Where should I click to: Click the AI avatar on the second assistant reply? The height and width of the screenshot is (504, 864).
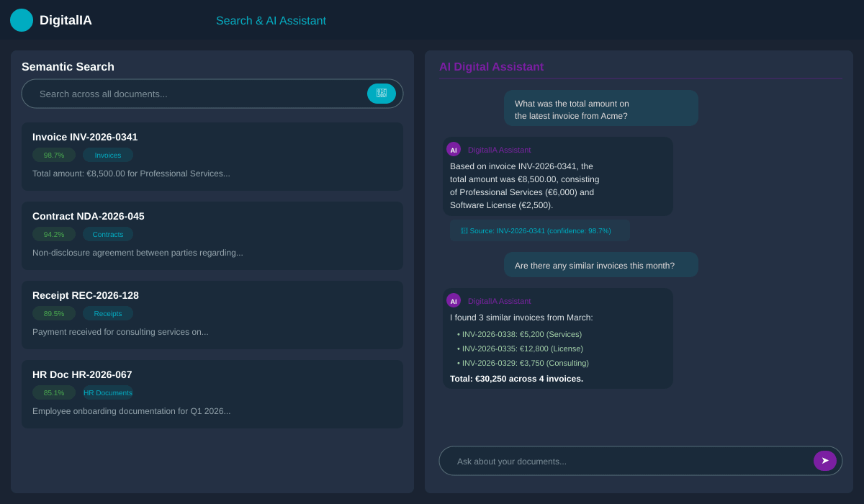click(x=454, y=300)
